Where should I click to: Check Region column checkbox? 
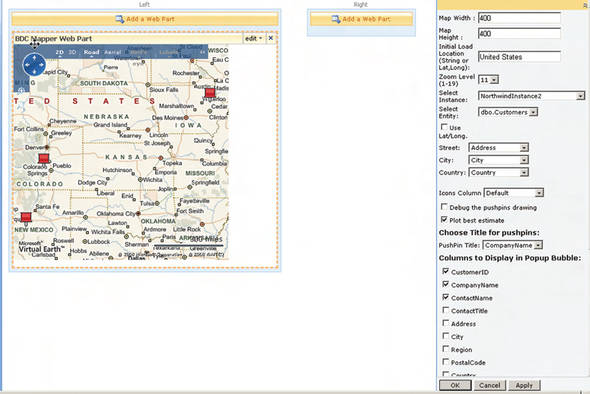click(x=446, y=349)
